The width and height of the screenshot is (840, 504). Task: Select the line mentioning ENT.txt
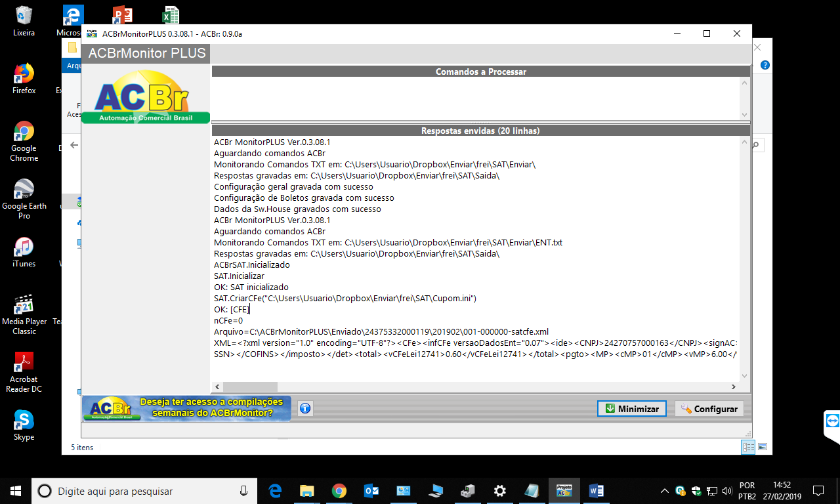click(x=388, y=242)
